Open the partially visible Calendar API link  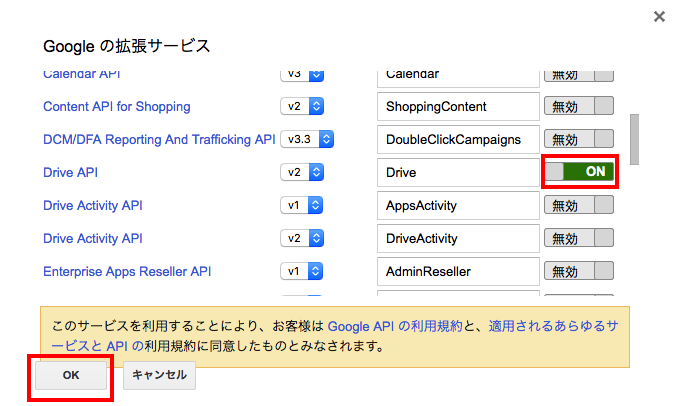[82, 74]
